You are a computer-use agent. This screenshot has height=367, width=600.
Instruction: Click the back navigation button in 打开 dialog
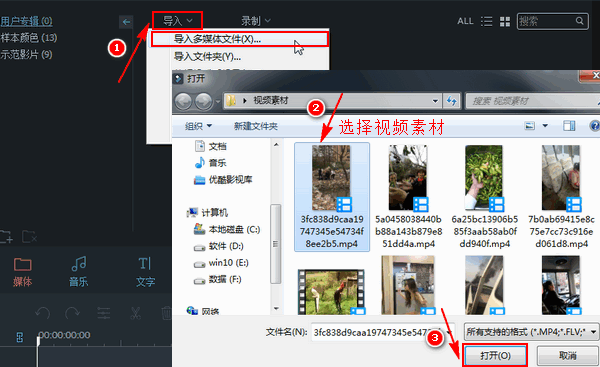183,101
